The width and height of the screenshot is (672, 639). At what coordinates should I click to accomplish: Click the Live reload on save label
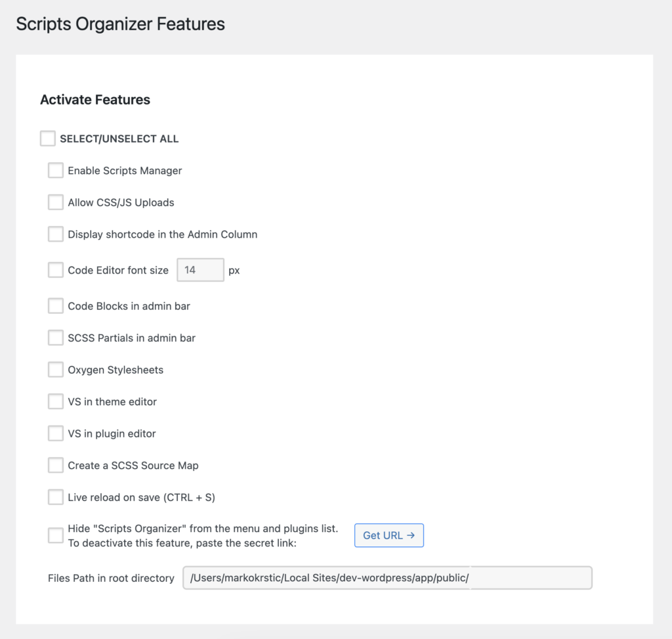[x=142, y=498]
